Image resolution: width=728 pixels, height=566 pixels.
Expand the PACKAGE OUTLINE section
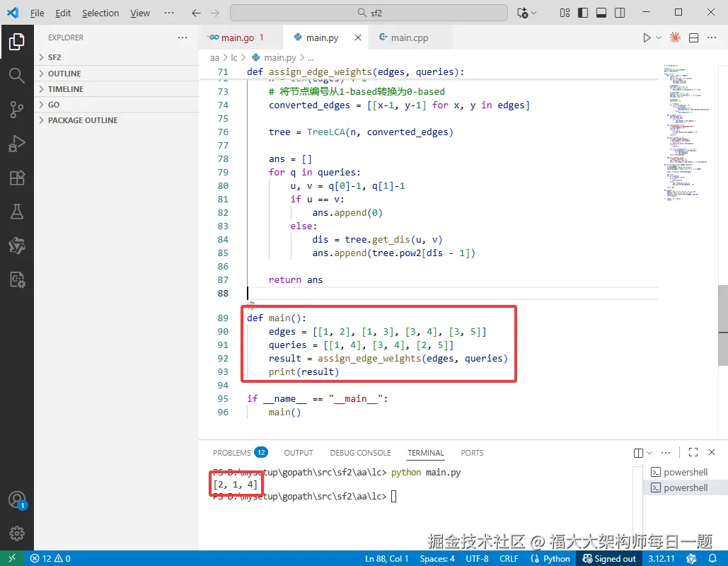(x=116, y=120)
